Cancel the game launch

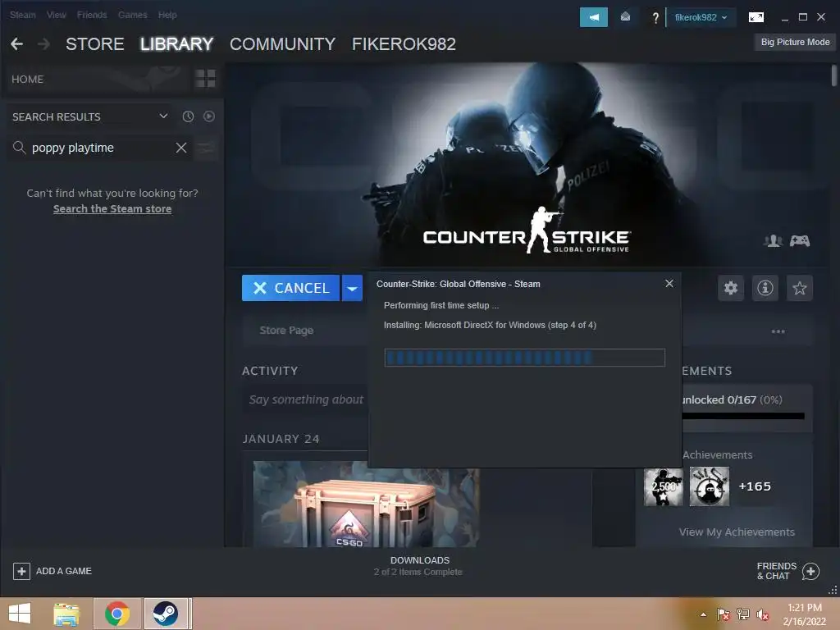291,288
